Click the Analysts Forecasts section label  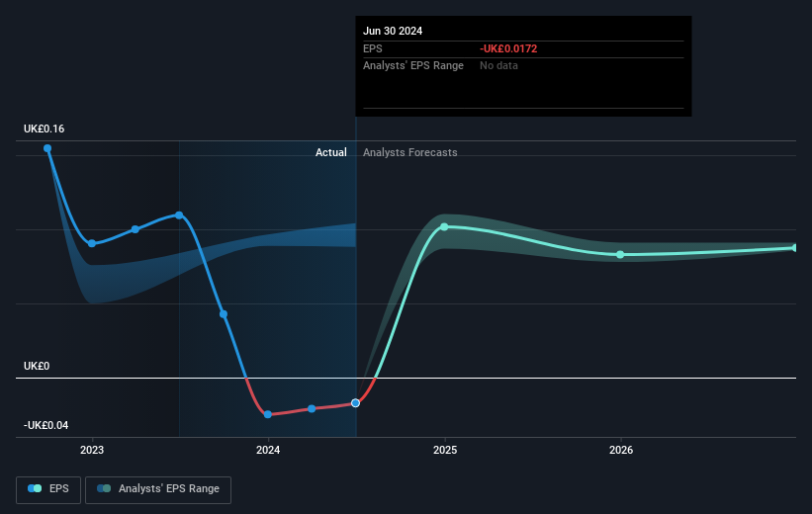pos(410,152)
